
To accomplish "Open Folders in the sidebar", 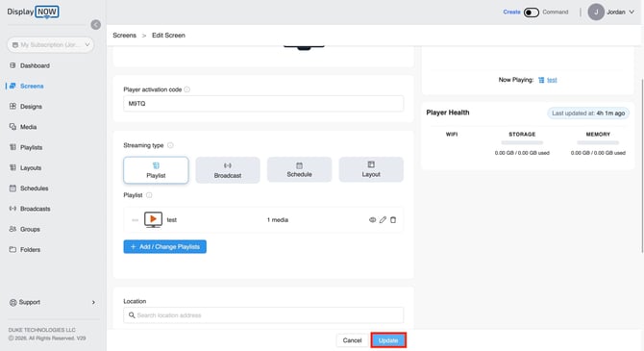I will pos(30,249).
